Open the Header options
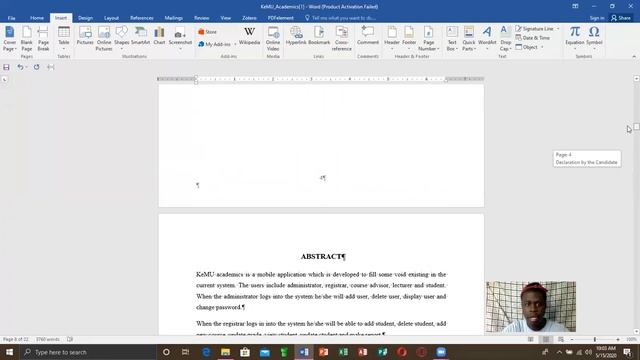This screenshot has height=360, width=640. coord(392,39)
